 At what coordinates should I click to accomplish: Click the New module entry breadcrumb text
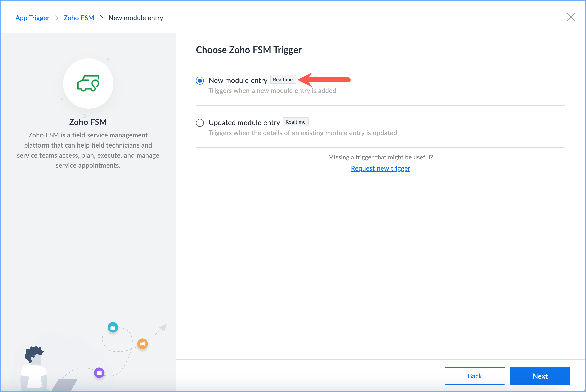pos(136,18)
